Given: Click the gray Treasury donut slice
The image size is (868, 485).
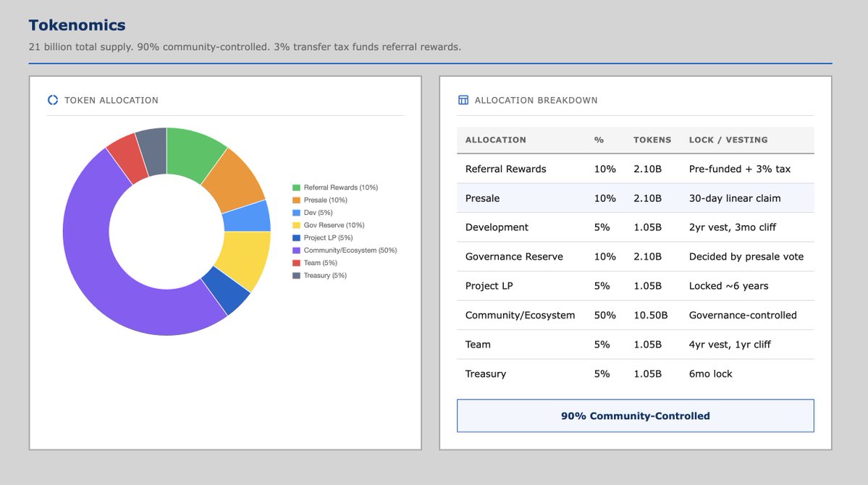Looking at the screenshot, I should 153,151.
